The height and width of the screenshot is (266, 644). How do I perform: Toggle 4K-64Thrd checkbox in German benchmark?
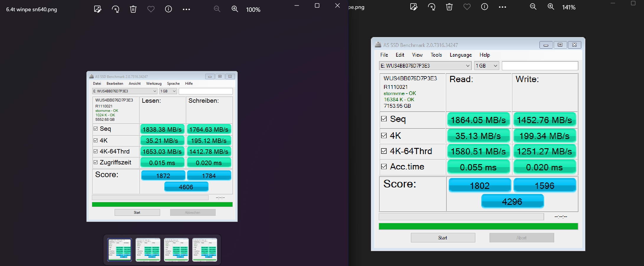click(96, 151)
